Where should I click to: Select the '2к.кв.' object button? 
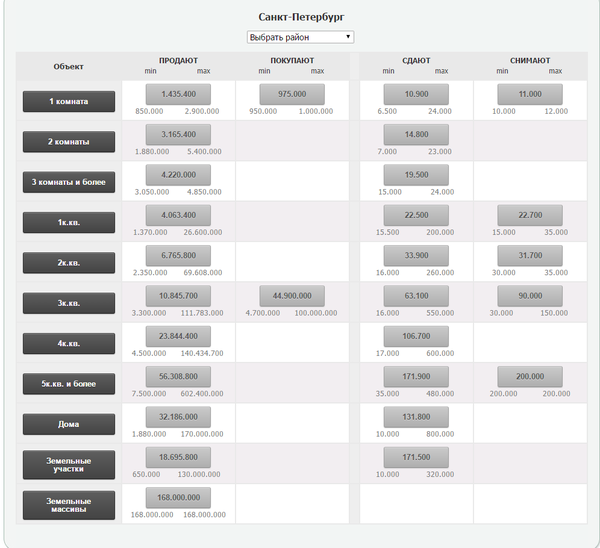point(69,262)
